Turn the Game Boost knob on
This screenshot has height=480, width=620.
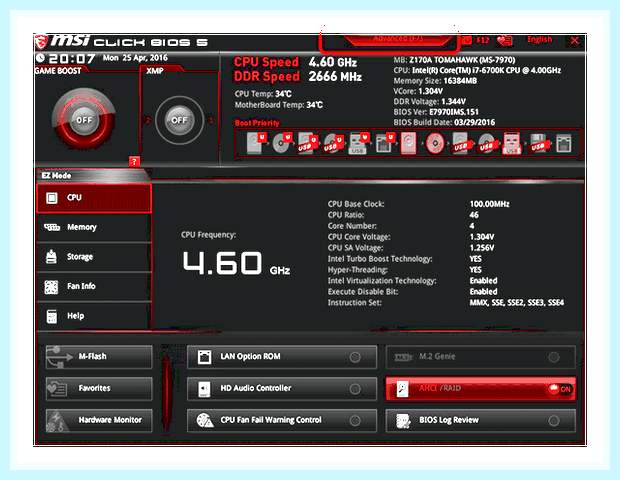(x=84, y=120)
